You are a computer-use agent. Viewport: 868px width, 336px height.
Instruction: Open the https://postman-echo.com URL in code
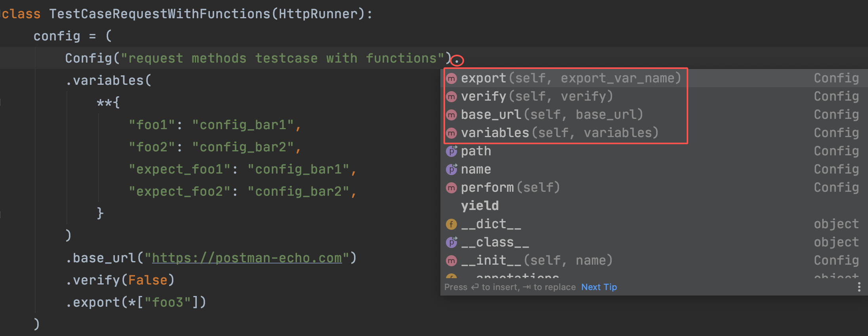point(247,258)
